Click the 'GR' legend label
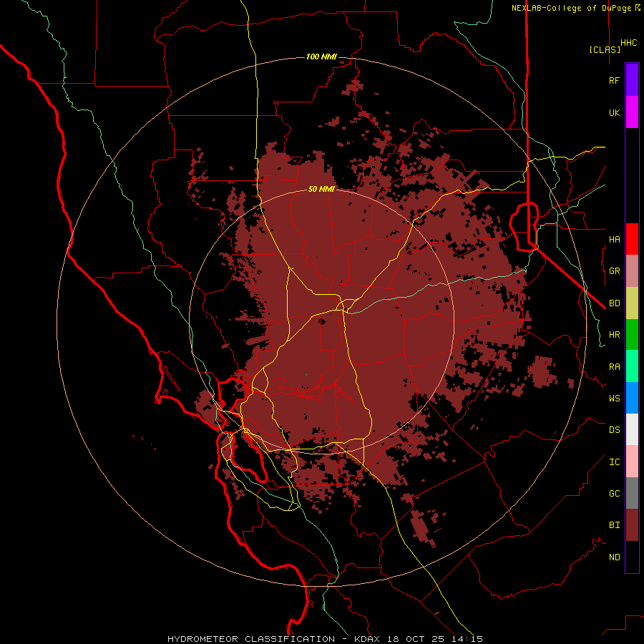The width and height of the screenshot is (644, 644). pyautogui.click(x=615, y=271)
